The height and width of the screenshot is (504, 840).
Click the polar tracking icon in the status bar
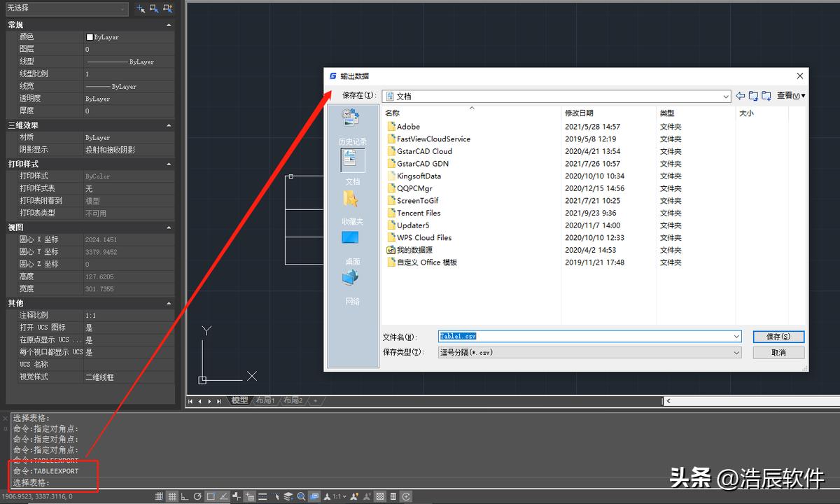click(x=197, y=496)
